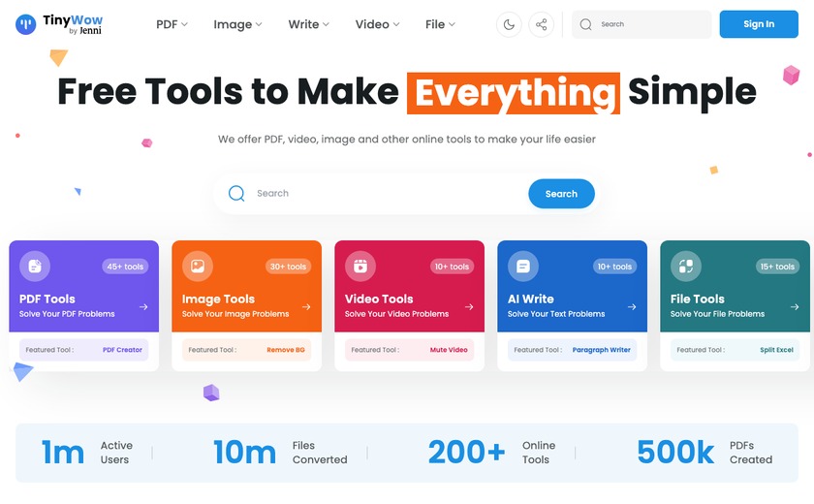814x504 pixels.
Task: Click 10+ tools badge on Video Tools
Action: click(x=452, y=267)
